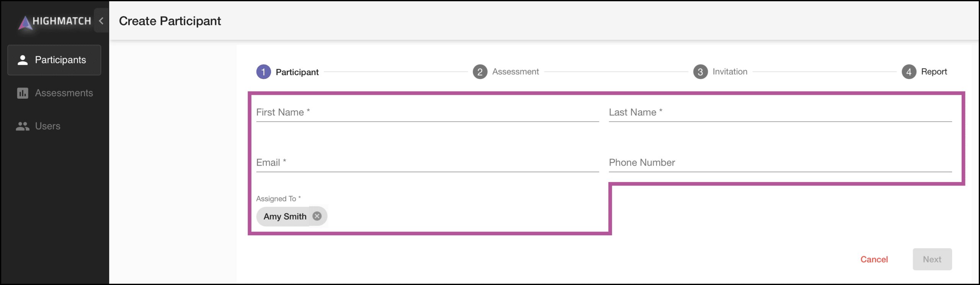Image resolution: width=980 pixels, height=285 pixels.
Task: Remove Amy Smith using the chip's x icon
Action: 317,216
